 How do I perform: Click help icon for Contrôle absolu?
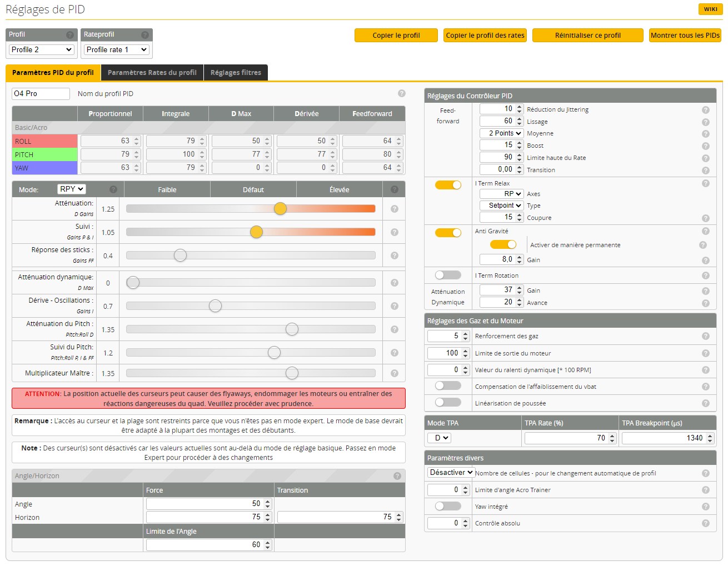[x=706, y=523]
